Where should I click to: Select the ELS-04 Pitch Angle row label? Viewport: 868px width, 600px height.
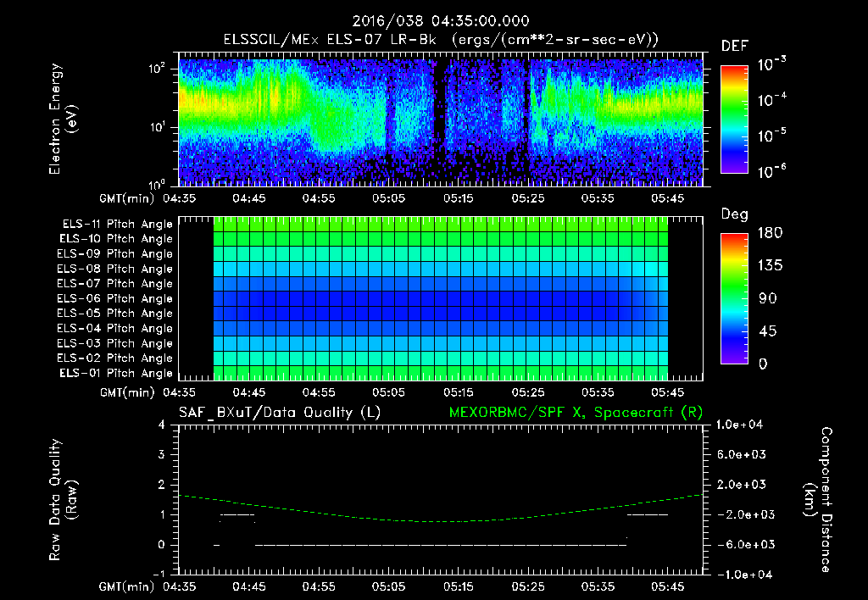[x=115, y=328]
